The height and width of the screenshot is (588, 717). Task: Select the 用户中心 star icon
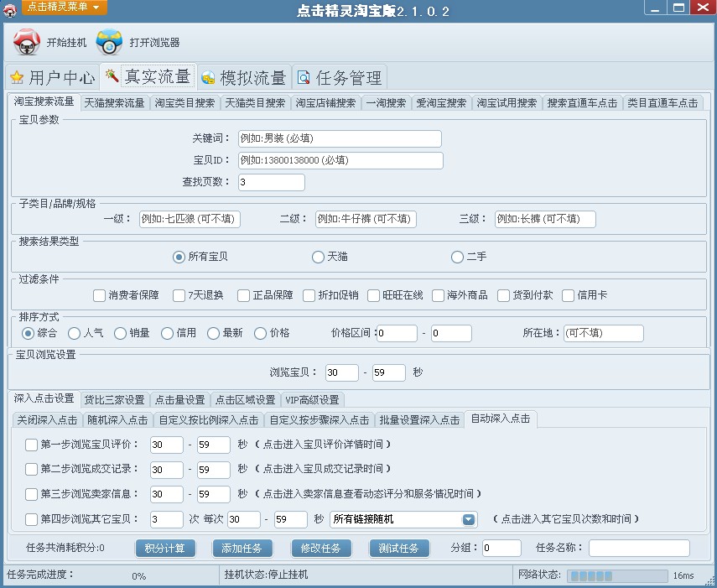click(x=17, y=76)
